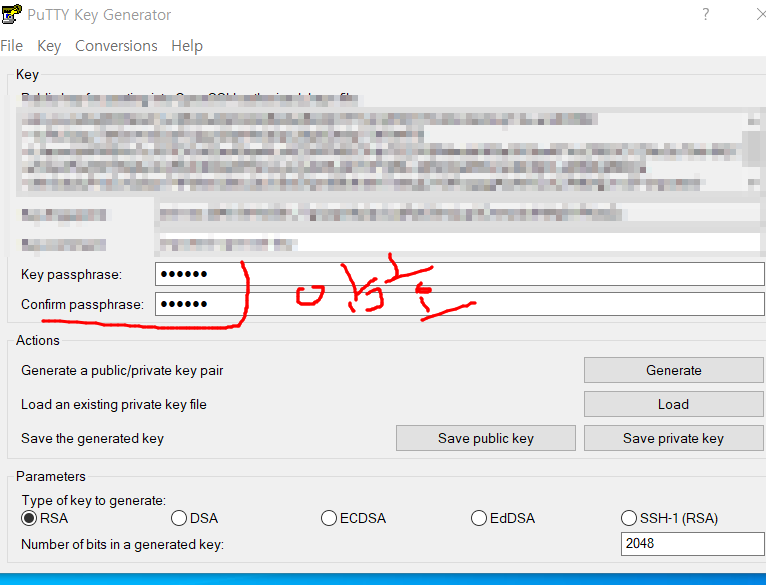Click the Key passphrase field
The image size is (766, 585).
(x=460, y=274)
